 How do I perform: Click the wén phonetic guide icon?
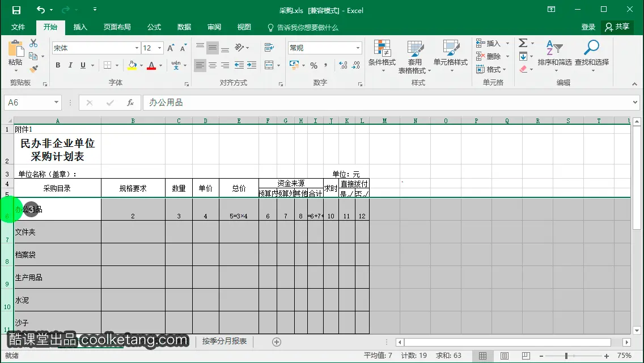coord(176,65)
